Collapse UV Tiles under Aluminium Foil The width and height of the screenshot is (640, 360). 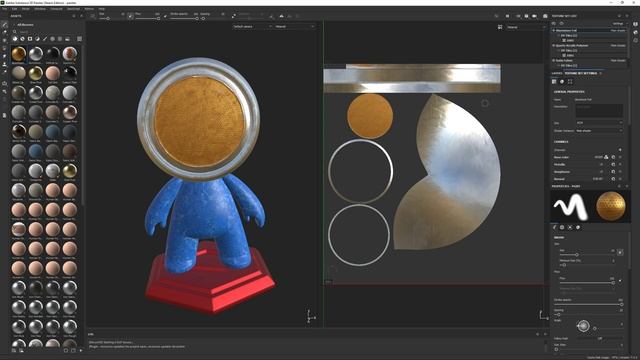(559, 36)
